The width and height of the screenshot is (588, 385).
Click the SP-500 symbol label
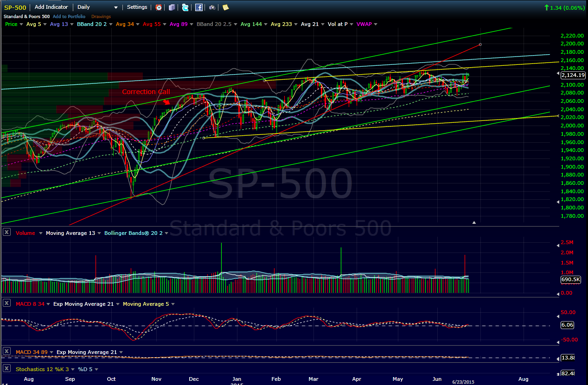[15, 7]
